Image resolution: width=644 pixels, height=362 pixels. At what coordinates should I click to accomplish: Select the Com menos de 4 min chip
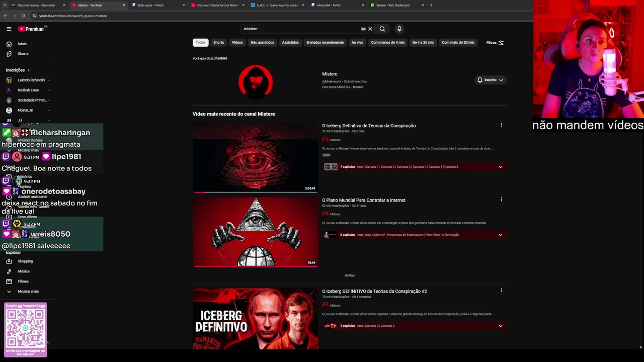coord(388,42)
